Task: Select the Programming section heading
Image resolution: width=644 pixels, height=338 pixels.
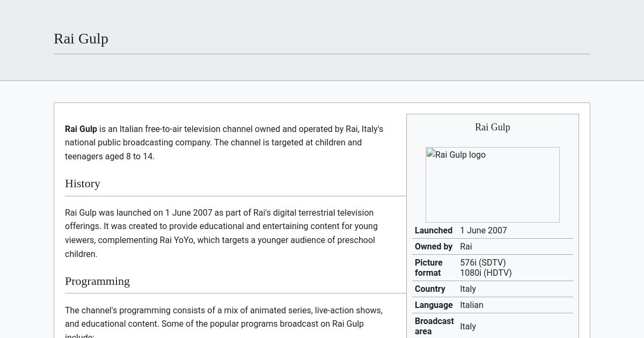Action: 97,281
